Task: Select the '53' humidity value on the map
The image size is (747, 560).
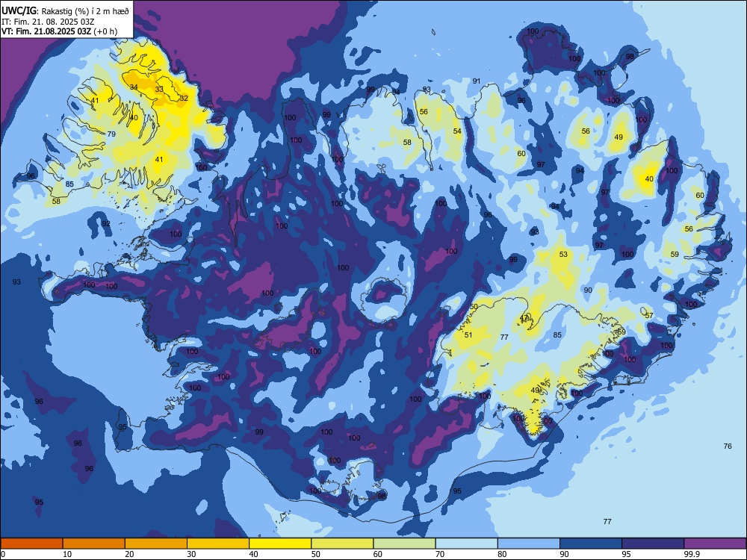Action: pyautogui.click(x=563, y=254)
